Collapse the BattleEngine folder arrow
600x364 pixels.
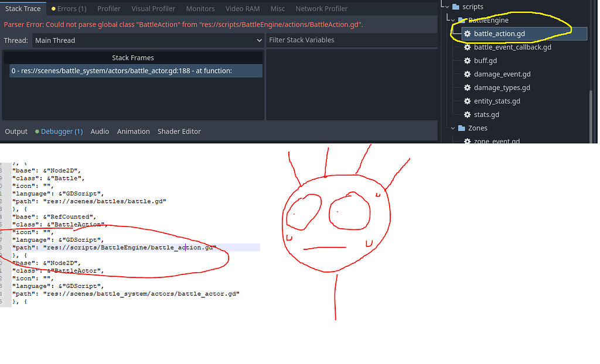[453, 20]
